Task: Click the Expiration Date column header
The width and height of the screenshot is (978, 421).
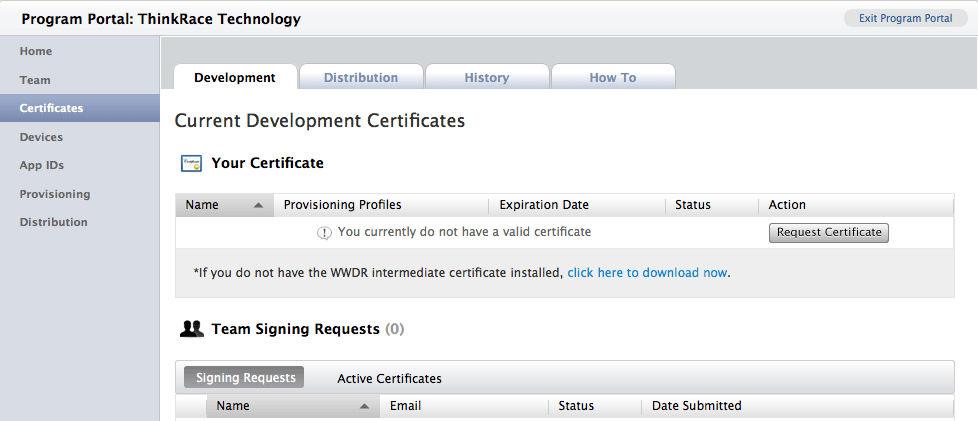Action: (x=577, y=205)
